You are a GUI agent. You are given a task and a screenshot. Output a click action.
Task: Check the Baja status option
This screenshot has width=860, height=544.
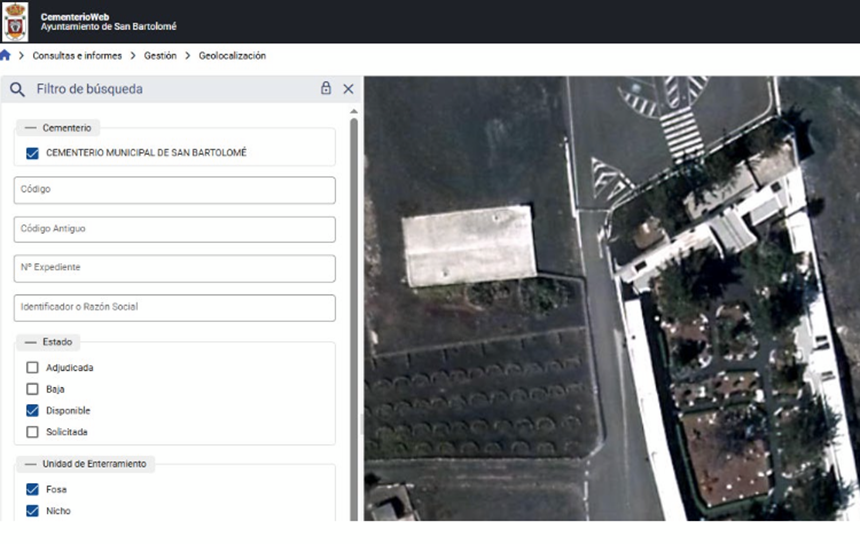(x=32, y=389)
